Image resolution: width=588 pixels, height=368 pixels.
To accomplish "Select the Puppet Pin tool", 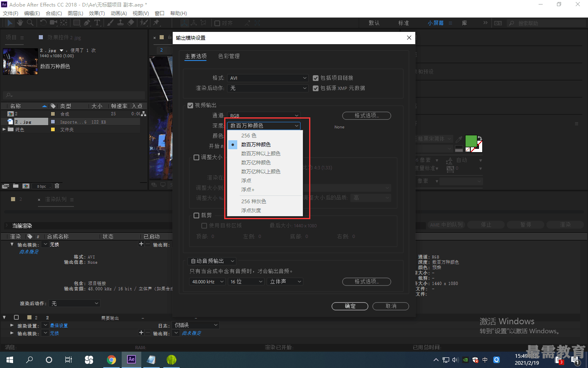I will coord(156,23).
